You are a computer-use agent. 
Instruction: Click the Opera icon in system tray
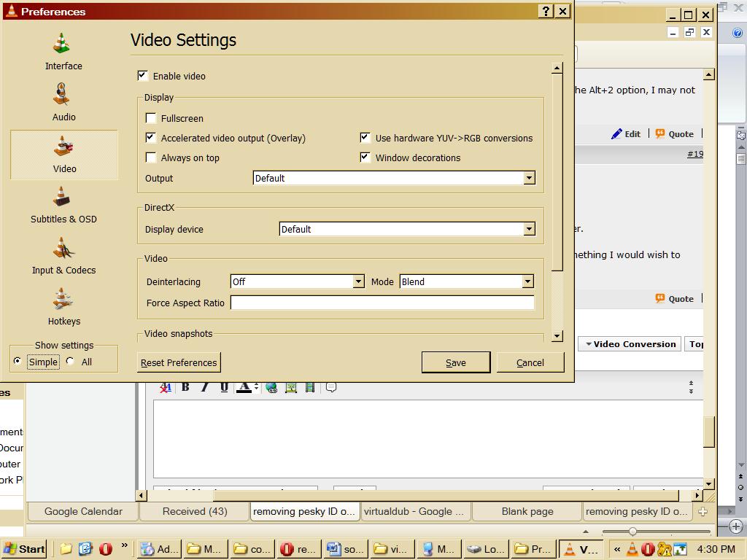[x=648, y=549]
